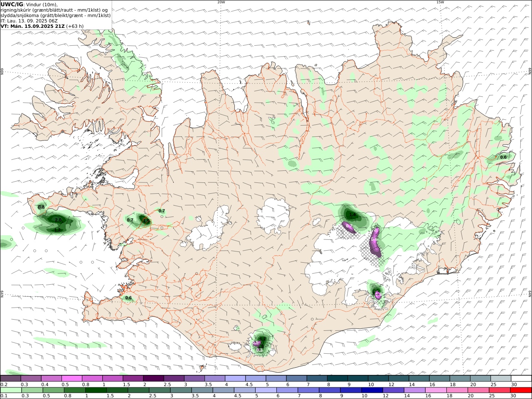The width and height of the screenshot is (532, 399).
Task: Click the '0.6' value in the southwest
Action: tap(128, 298)
